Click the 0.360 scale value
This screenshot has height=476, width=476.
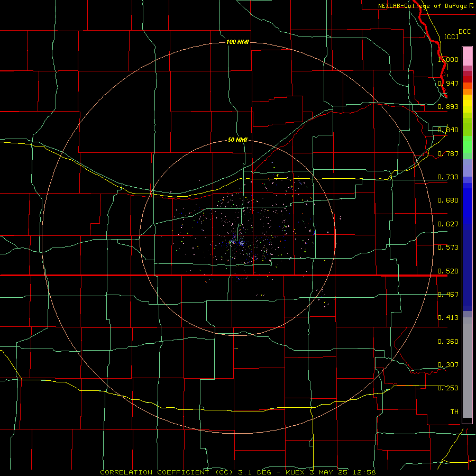coord(448,342)
